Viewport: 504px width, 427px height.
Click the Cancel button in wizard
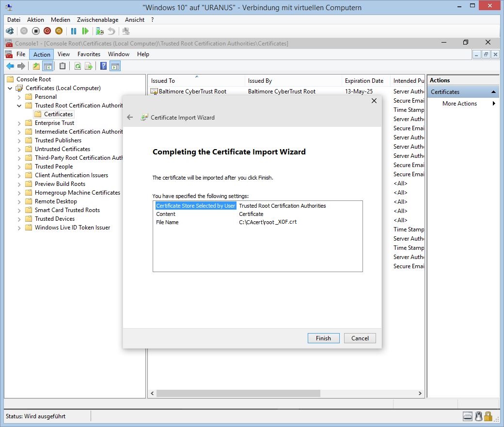click(360, 338)
